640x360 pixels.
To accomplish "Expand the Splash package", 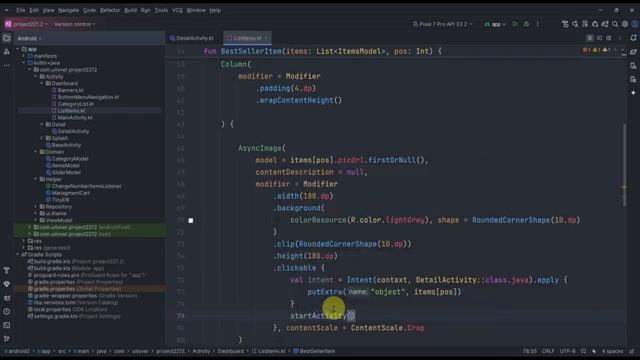I will click(x=42, y=138).
